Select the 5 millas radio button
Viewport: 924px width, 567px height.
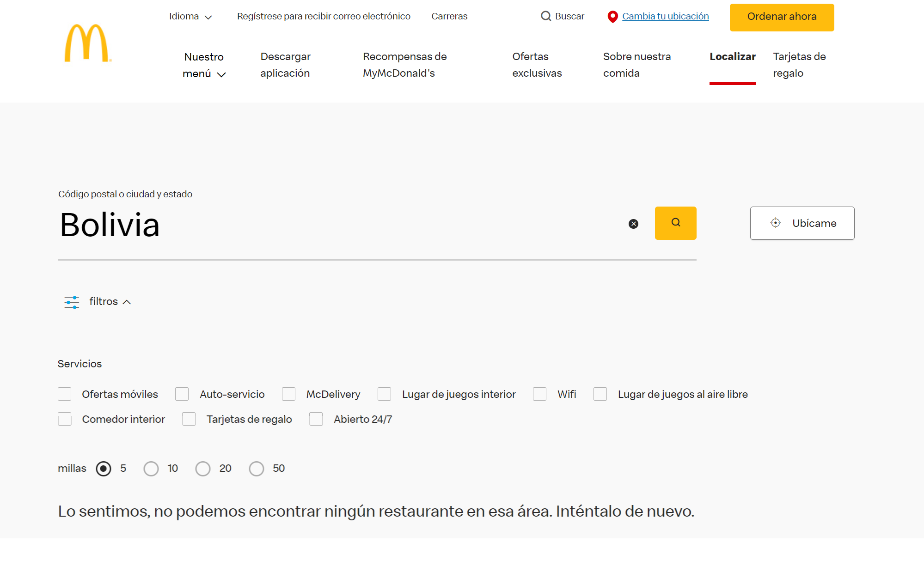104,469
